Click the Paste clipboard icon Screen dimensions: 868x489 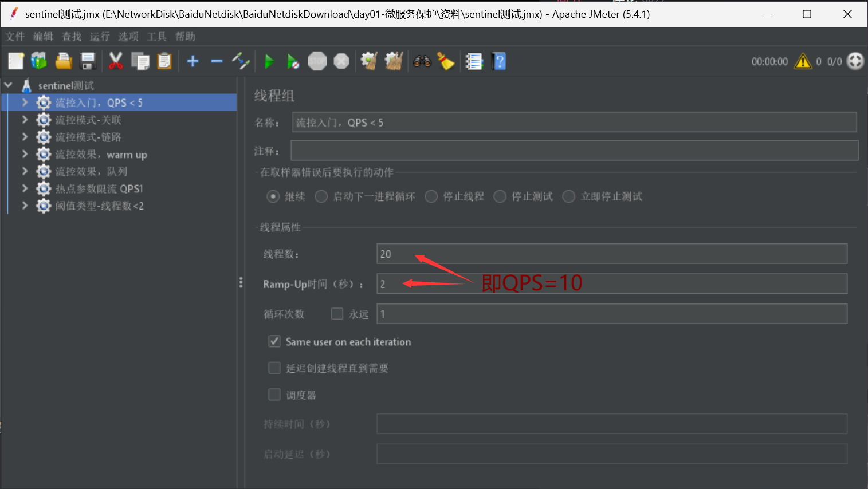tap(164, 61)
